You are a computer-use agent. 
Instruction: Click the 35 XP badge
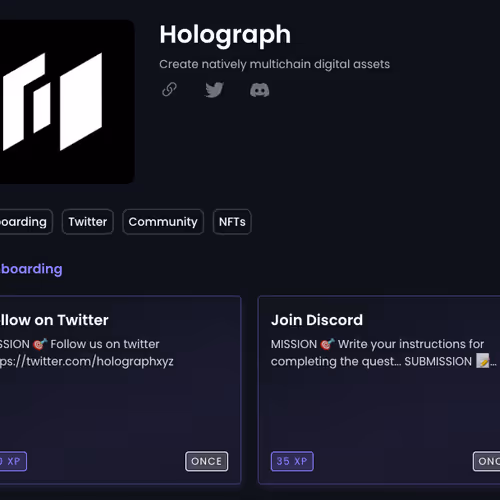292,461
